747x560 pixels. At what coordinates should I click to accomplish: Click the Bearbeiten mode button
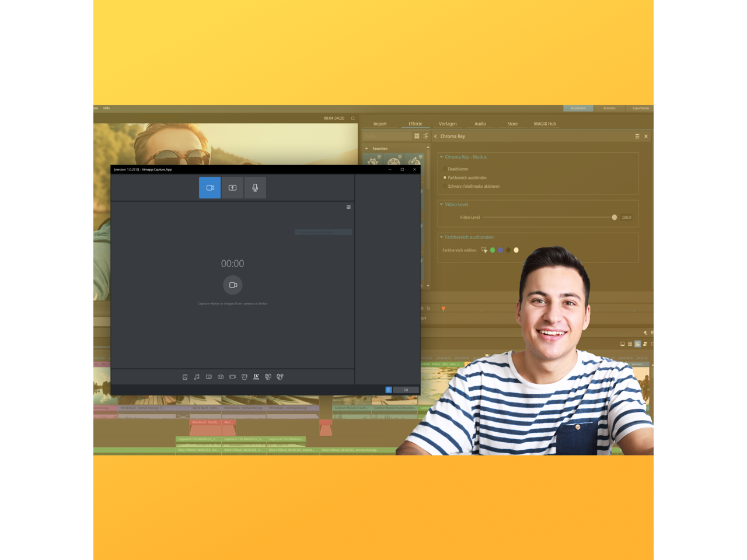[578, 108]
